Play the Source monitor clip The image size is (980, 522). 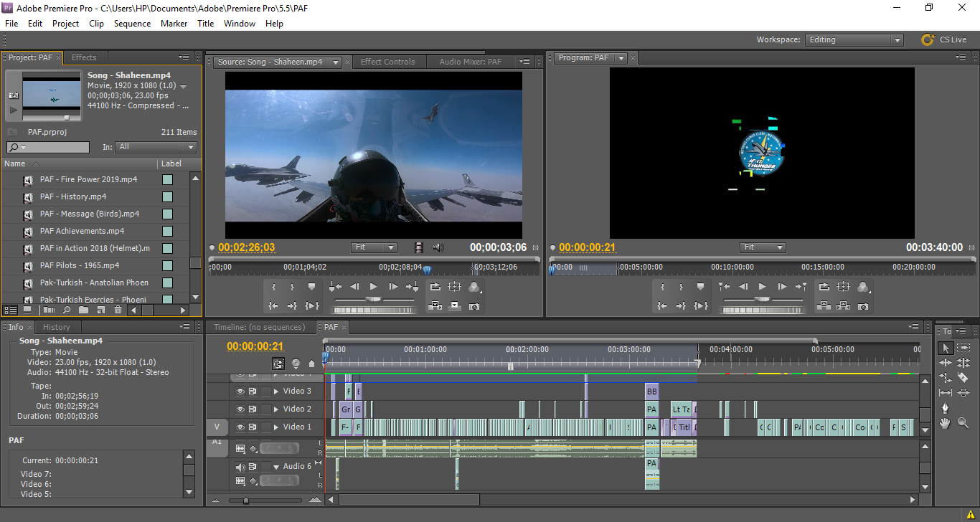[373, 287]
